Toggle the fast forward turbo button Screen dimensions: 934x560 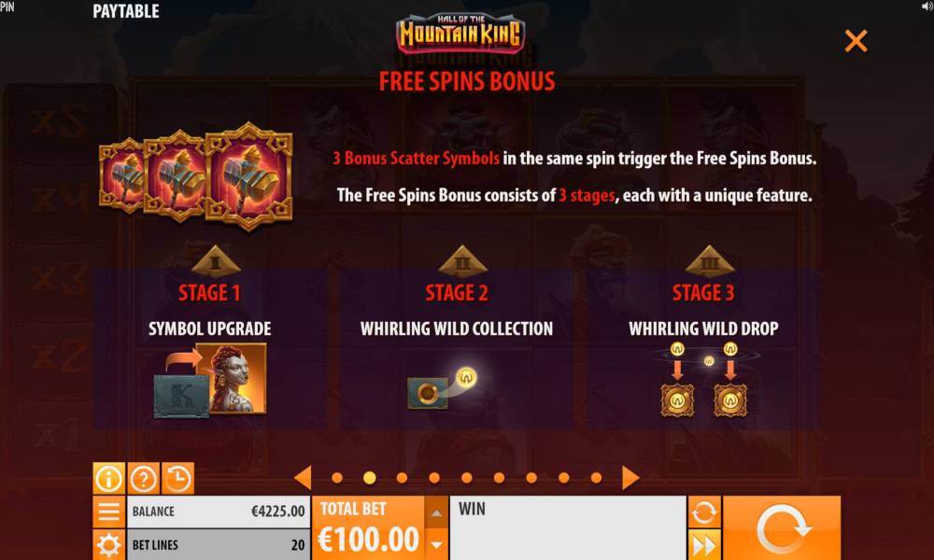pyautogui.click(x=704, y=545)
